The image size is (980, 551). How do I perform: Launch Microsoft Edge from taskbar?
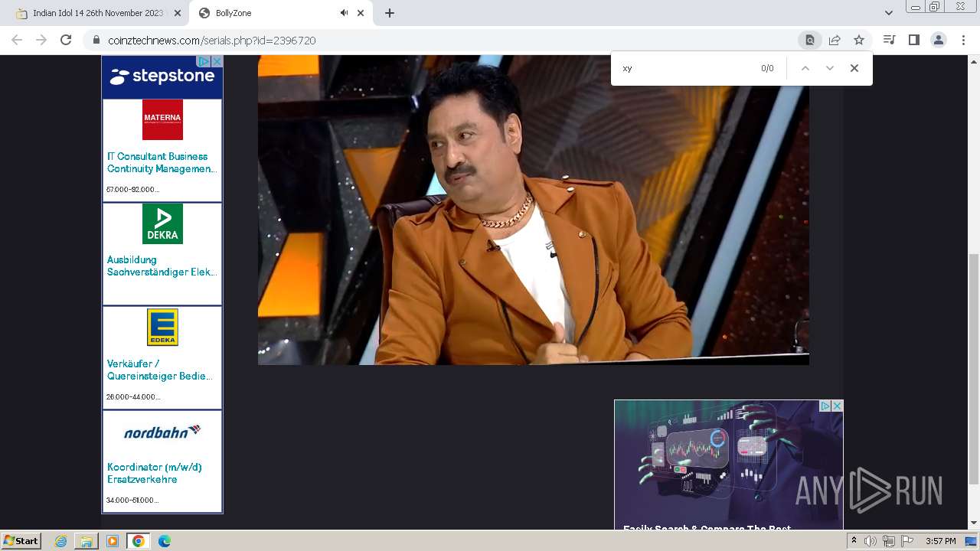(x=164, y=541)
